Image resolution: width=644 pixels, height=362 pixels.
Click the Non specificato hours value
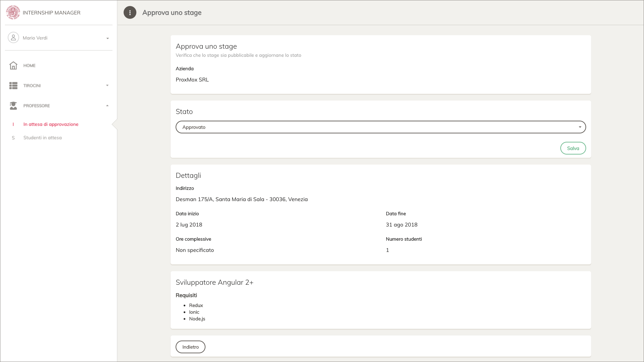[x=195, y=250]
